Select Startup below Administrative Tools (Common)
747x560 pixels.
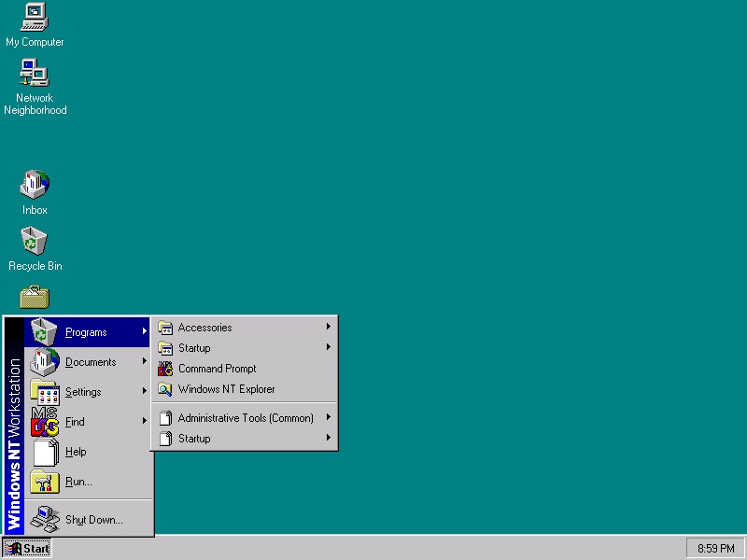tap(194, 439)
